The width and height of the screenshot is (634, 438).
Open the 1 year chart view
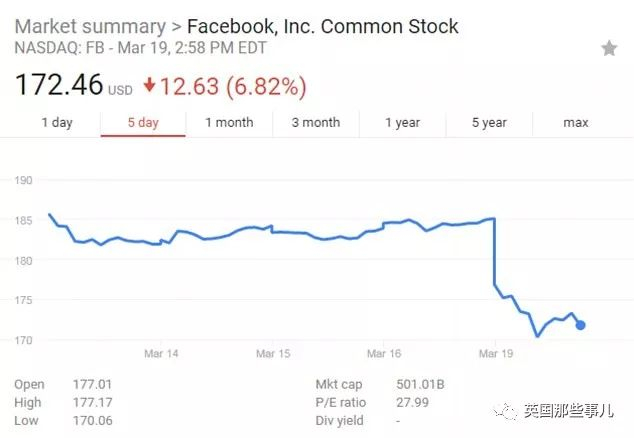[402, 123]
